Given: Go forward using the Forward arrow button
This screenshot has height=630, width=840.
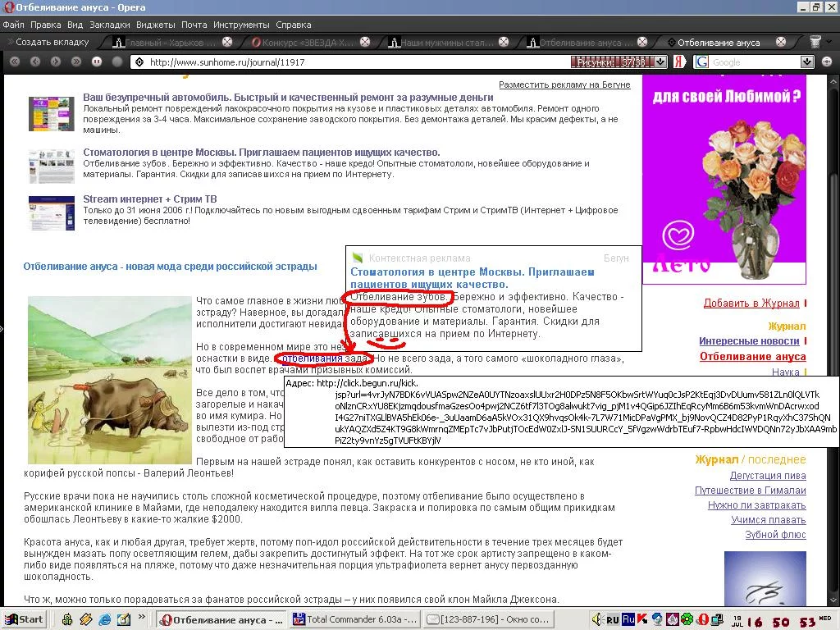Looking at the screenshot, I should [55, 62].
